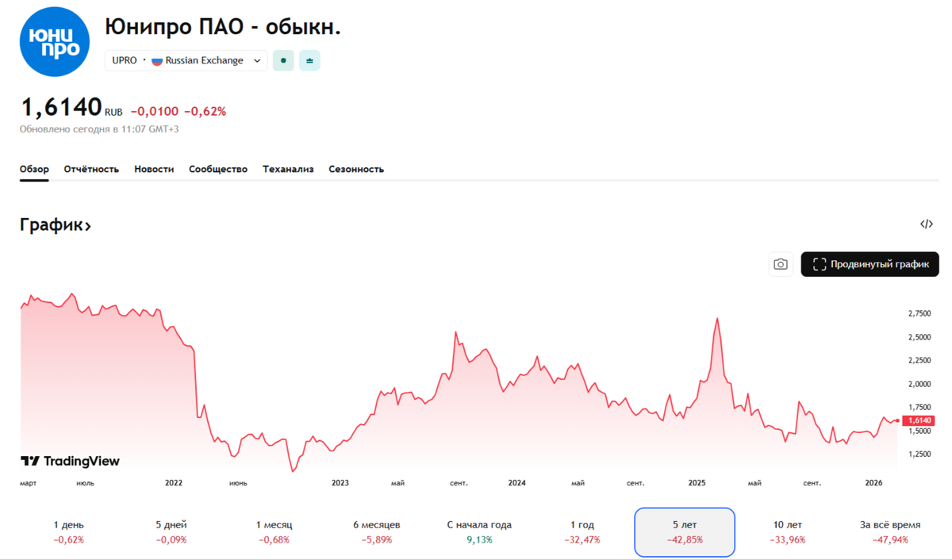The image size is (952, 560).
Task: Click the Юнипро company logo
Action: pyautogui.click(x=55, y=42)
